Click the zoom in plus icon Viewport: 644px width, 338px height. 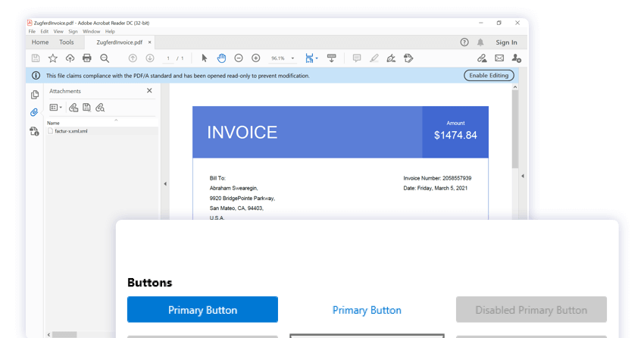(256, 58)
